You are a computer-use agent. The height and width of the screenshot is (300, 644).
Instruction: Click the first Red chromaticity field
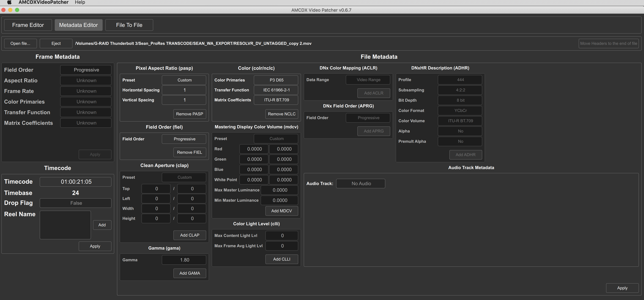coord(254,149)
